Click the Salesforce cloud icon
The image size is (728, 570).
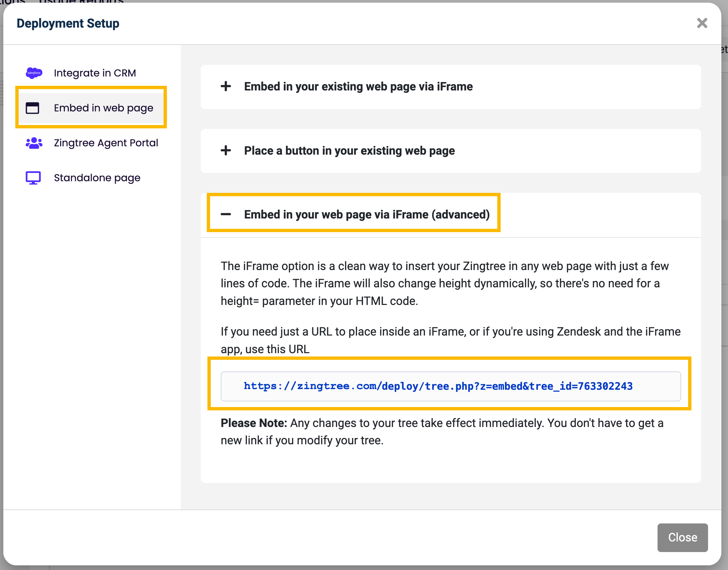[34, 73]
